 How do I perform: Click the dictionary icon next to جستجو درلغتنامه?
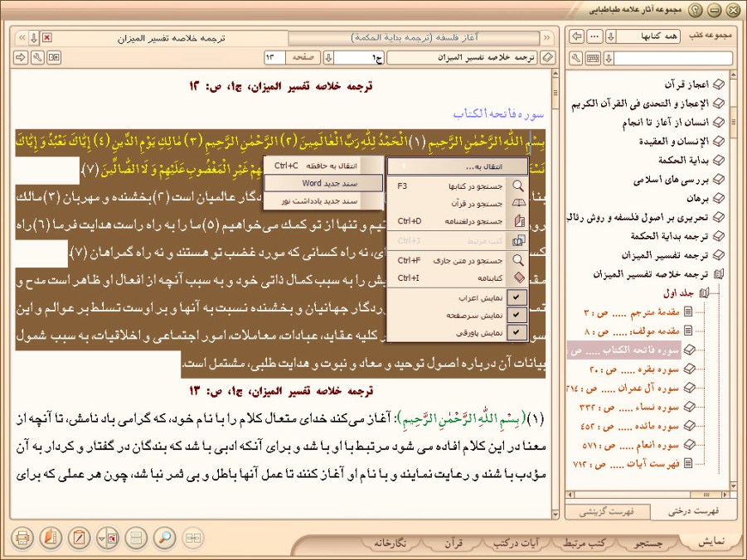coord(518,221)
